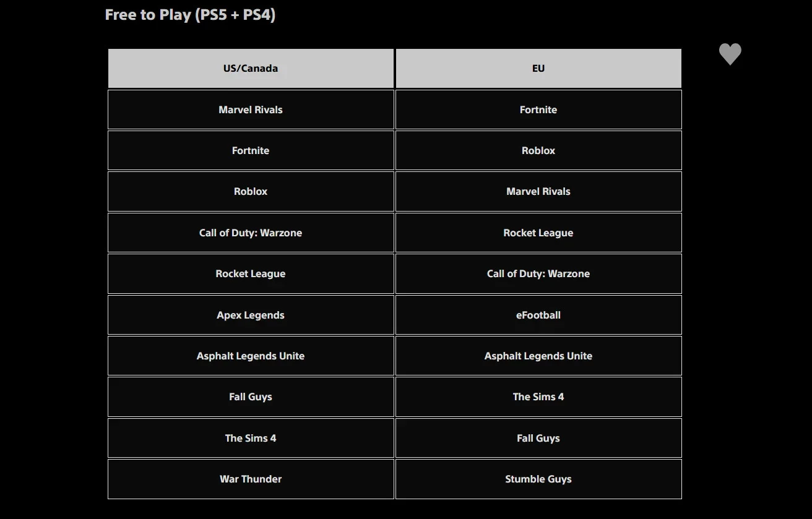The width and height of the screenshot is (812, 519).
Task: Click the Free to Play heading
Action: click(x=190, y=15)
